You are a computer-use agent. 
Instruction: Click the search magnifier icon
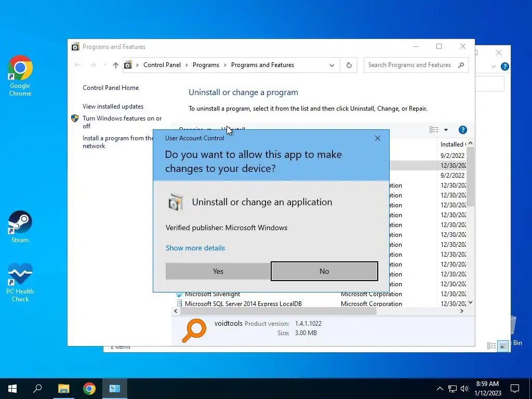tap(461, 65)
